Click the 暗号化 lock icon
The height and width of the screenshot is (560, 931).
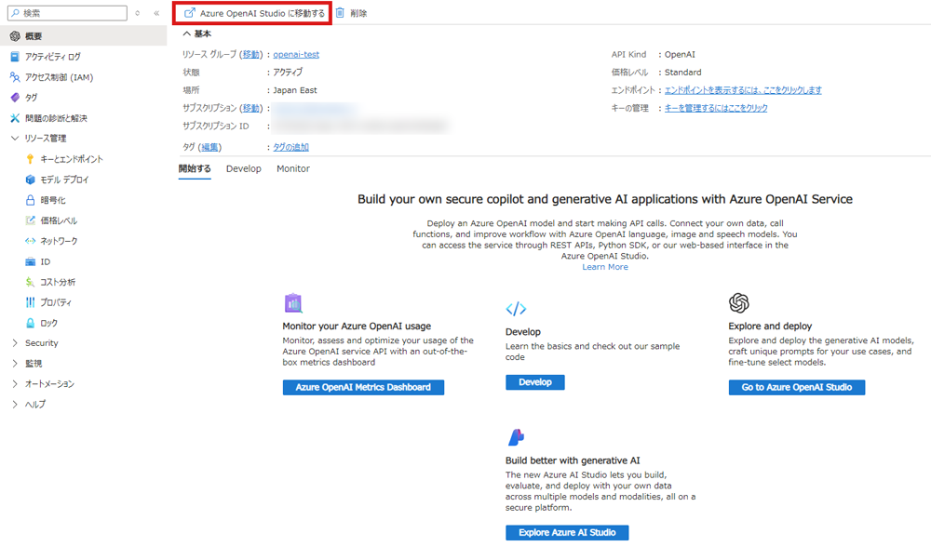[x=31, y=200]
